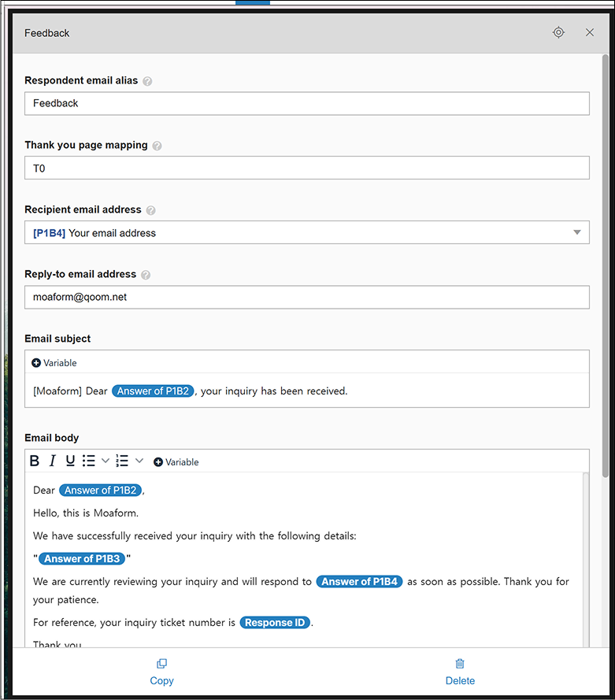Click help icon beside Recipient email address
Screen dimensions: 615x700
coord(151,210)
